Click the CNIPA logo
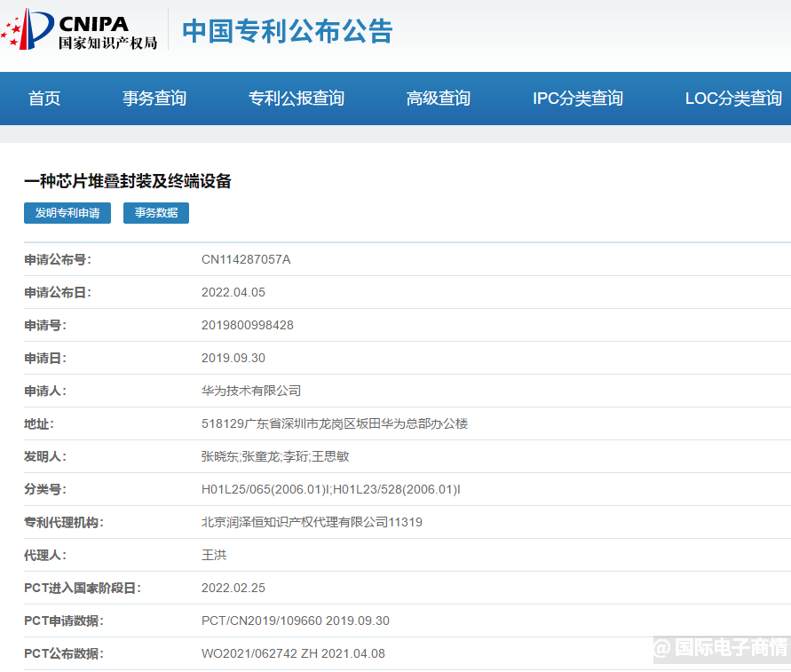 pos(79,29)
